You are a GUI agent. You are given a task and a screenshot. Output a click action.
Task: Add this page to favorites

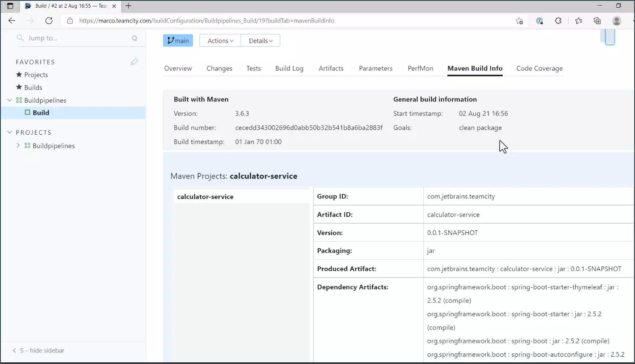(519, 20)
